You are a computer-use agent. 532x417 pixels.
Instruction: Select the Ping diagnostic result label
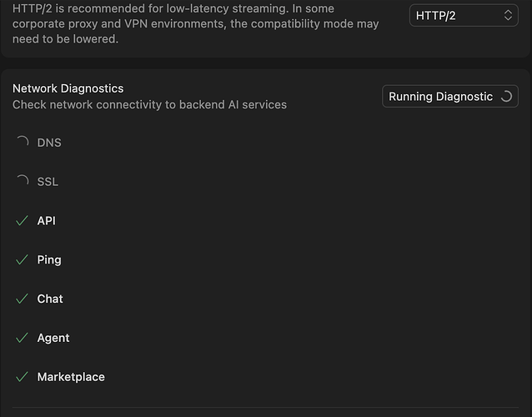(x=49, y=260)
